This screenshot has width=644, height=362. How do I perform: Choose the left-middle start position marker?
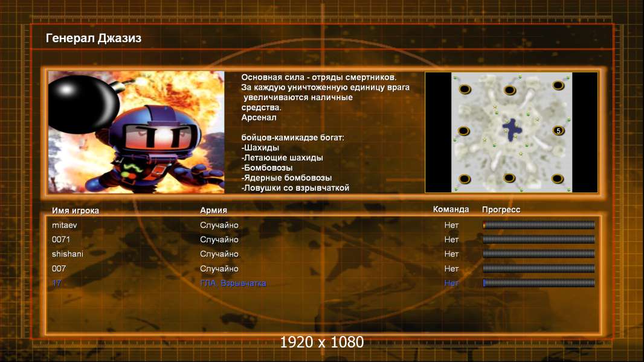(x=464, y=131)
